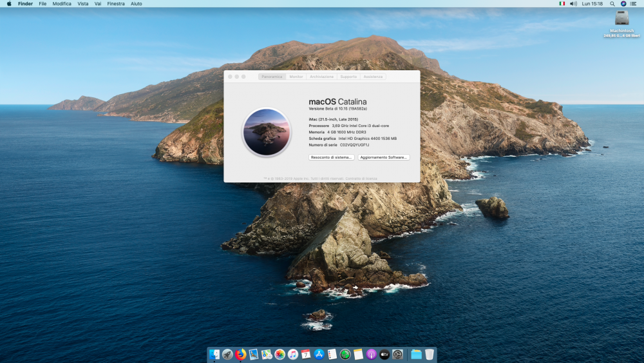644x363 pixels.
Task: Open App Store from the Dock
Action: (x=319, y=354)
